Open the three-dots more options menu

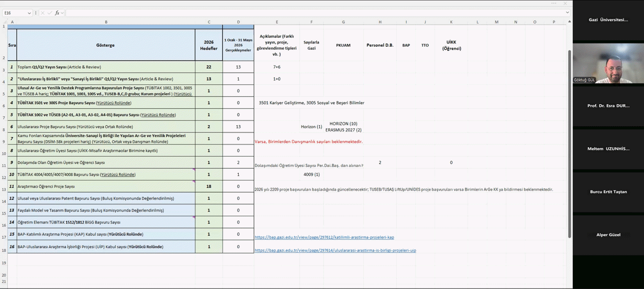(x=554, y=3)
